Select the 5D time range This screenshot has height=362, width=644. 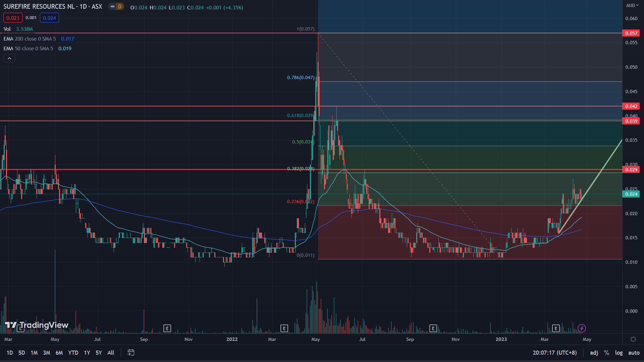[x=22, y=353]
